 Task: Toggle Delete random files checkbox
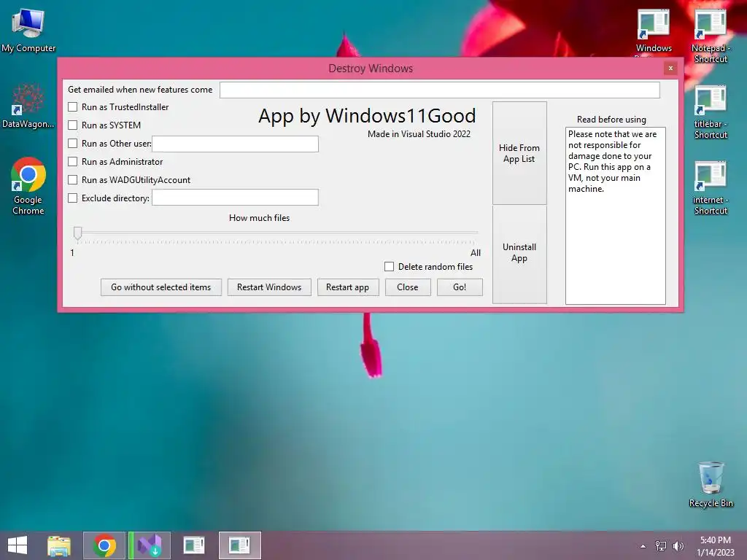point(390,267)
